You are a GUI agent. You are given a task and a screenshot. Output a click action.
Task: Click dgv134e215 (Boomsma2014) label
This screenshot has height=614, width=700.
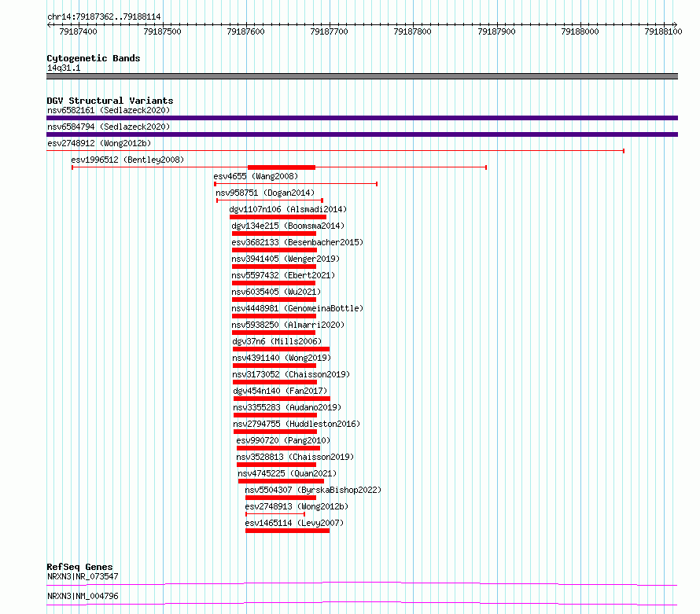pos(288,226)
